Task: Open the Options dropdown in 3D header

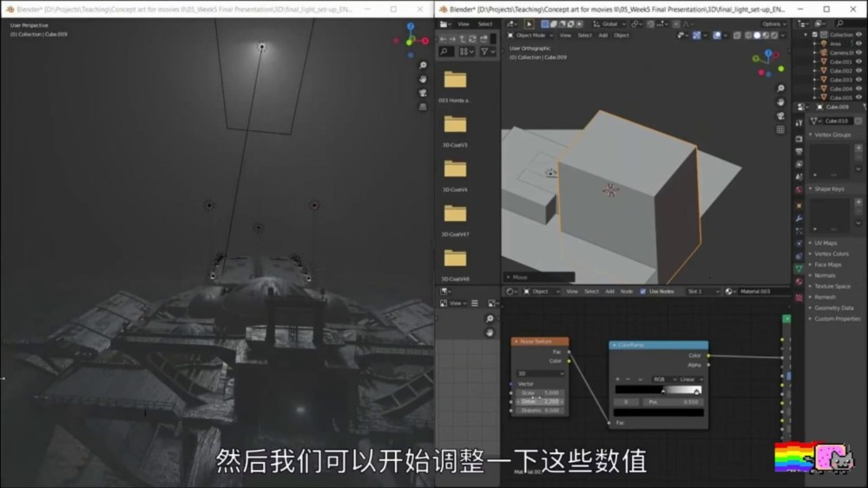Action: tap(773, 24)
